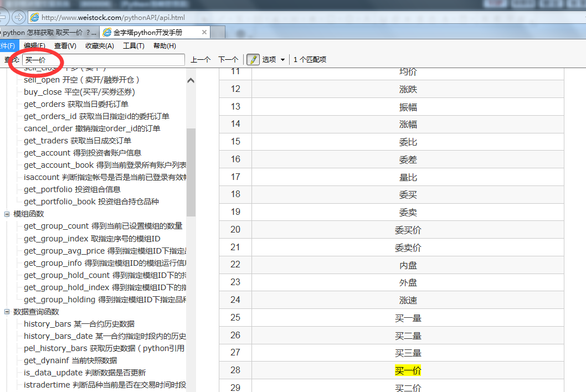Click 上一个 to find previous match

[201, 59]
